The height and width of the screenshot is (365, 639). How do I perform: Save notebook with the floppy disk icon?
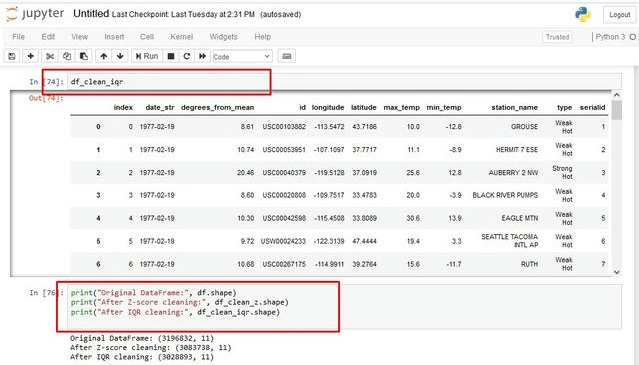(x=12, y=56)
